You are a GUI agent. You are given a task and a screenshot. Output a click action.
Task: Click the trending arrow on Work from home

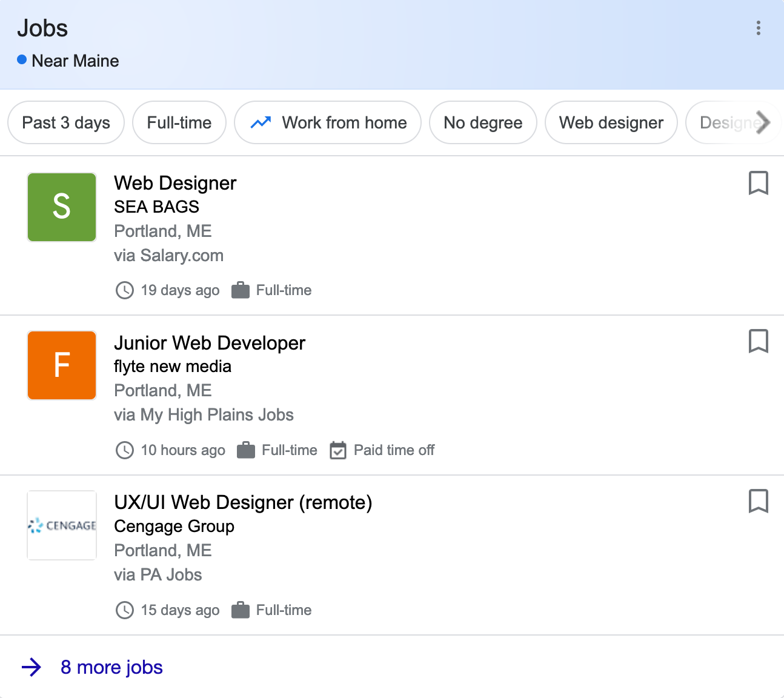pos(260,122)
